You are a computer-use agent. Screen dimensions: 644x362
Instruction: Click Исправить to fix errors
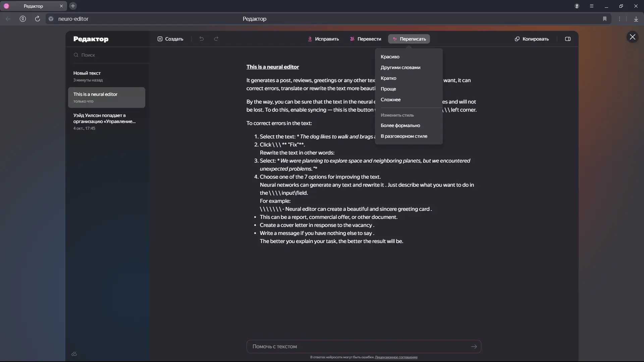coord(323,39)
